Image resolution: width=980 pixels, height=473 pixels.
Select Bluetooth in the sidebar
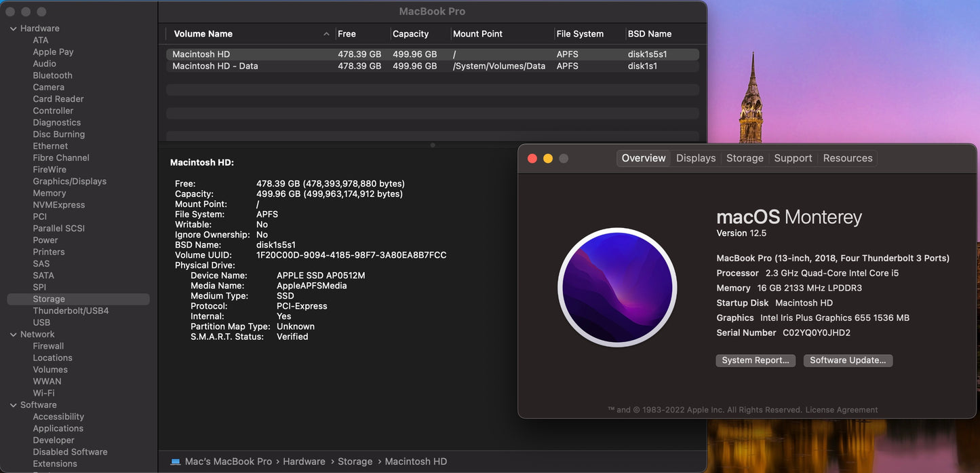[52, 75]
